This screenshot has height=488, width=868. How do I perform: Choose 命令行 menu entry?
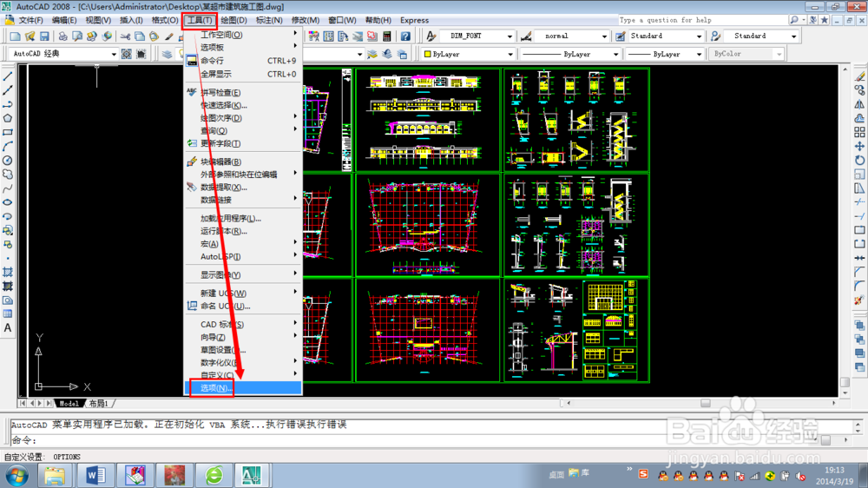click(244, 61)
